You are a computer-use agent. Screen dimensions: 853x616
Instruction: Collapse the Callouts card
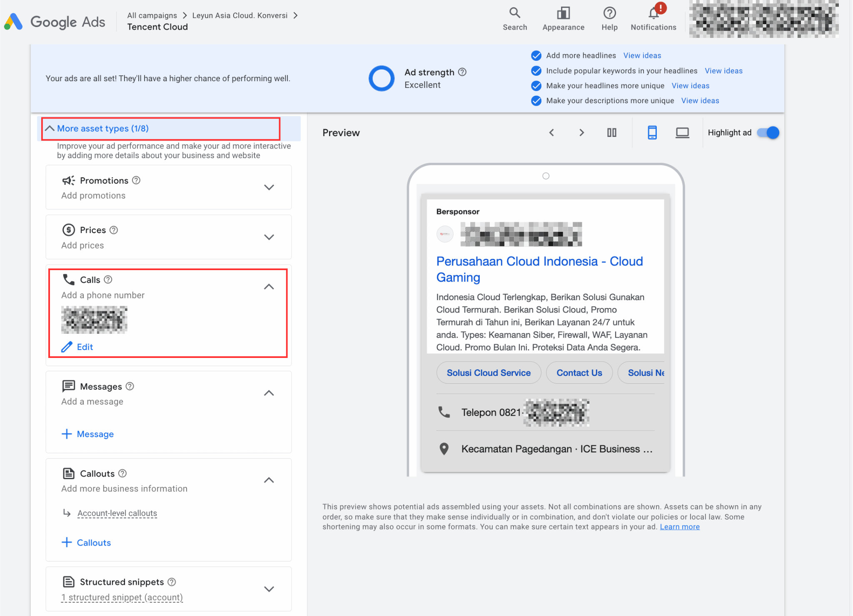coord(269,480)
